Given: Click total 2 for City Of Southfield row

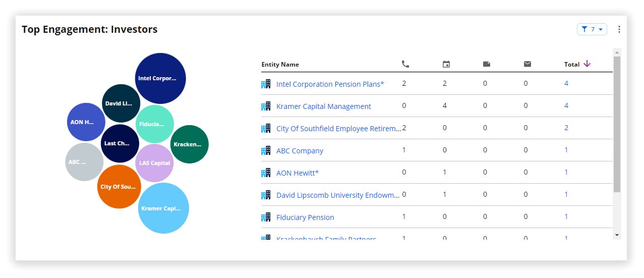Looking at the screenshot, I should [x=566, y=128].
